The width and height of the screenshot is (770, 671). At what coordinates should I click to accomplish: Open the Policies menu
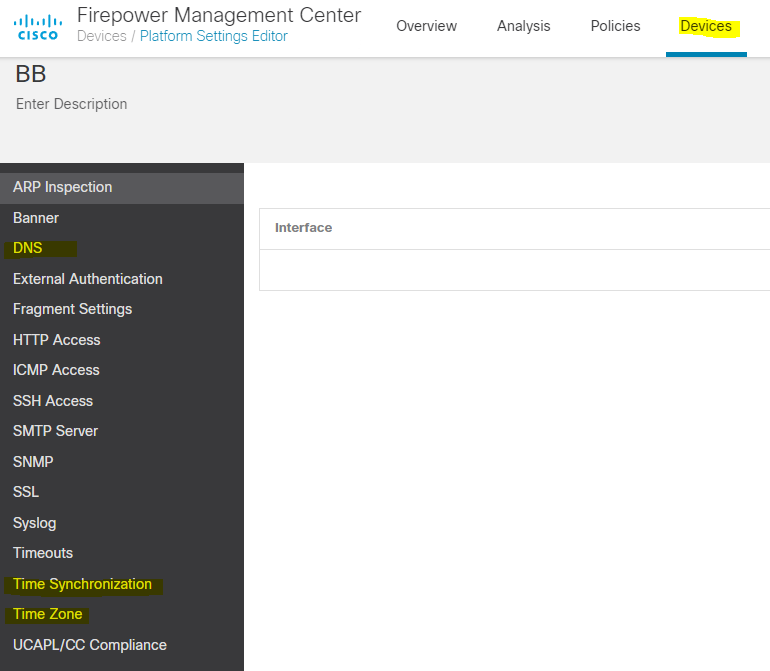(x=615, y=26)
